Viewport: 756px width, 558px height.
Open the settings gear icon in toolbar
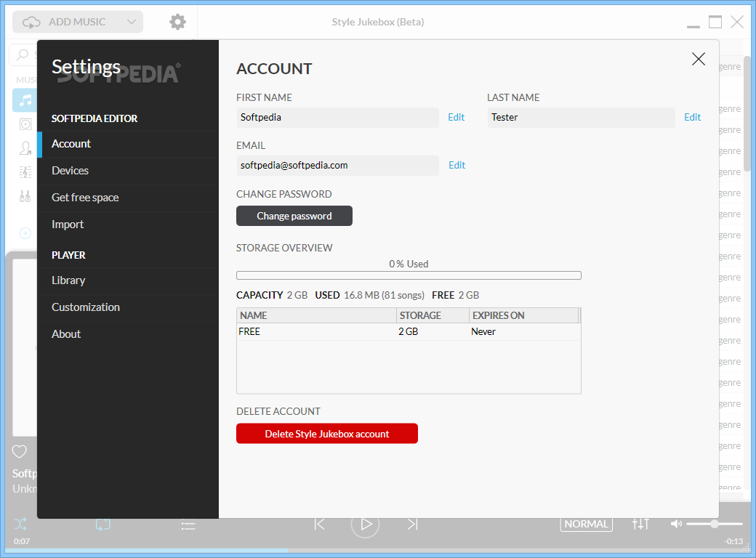pos(177,22)
